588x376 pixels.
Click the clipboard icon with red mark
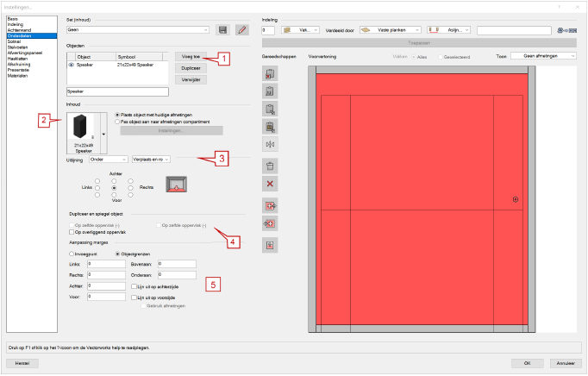tap(270, 73)
